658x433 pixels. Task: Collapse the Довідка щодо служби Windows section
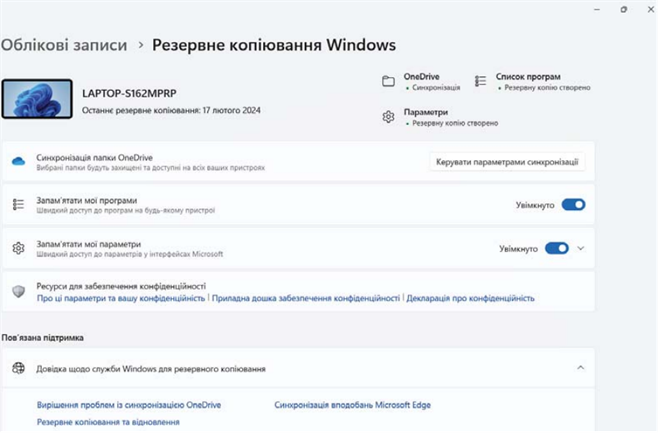[581, 369]
